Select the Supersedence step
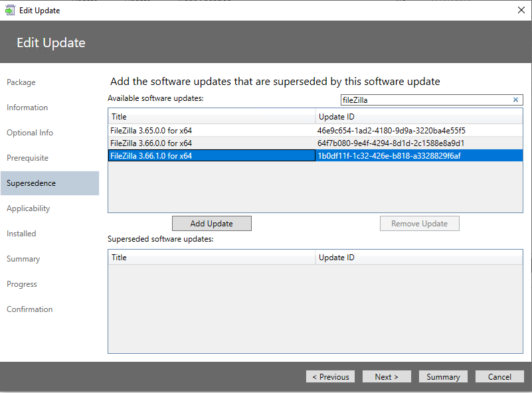532x393 pixels. 50,183
